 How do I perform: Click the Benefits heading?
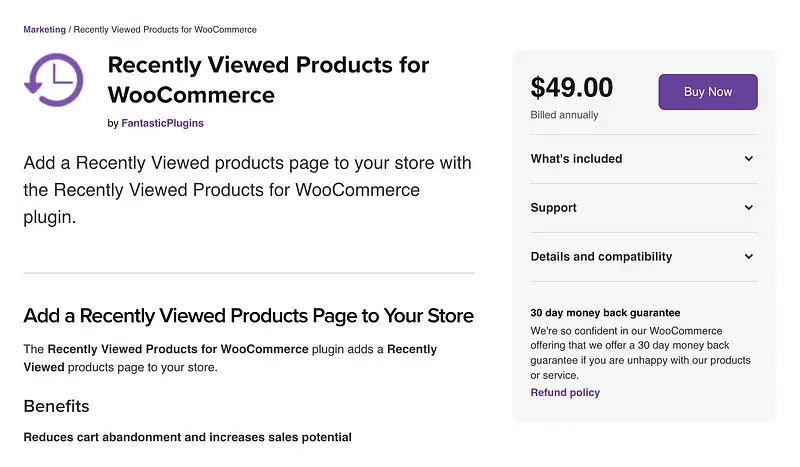tap(56, 406)
